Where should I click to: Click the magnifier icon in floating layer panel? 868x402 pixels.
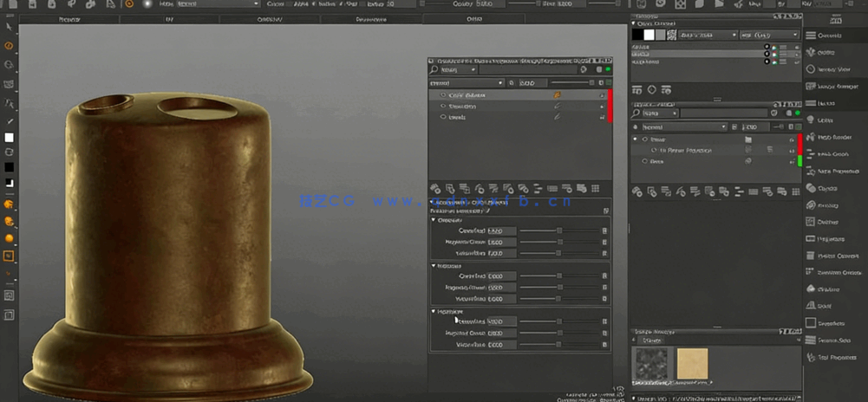[x=434, y=69]
